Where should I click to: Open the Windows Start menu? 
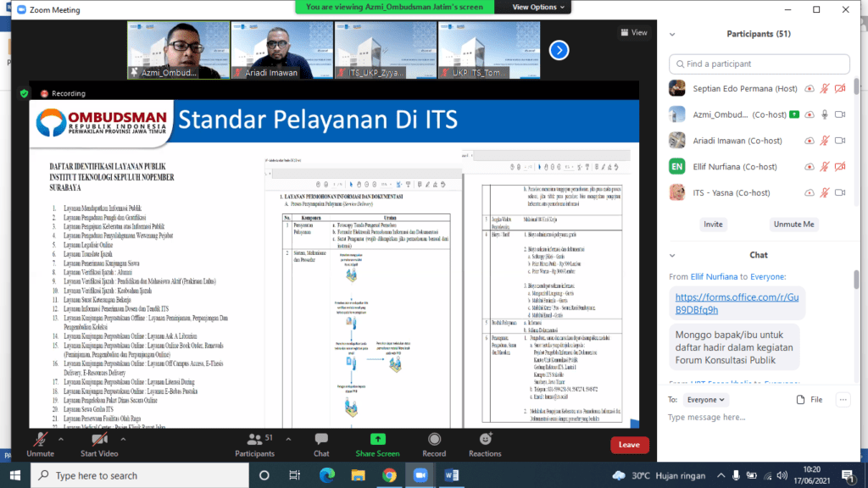coord(15,475)
